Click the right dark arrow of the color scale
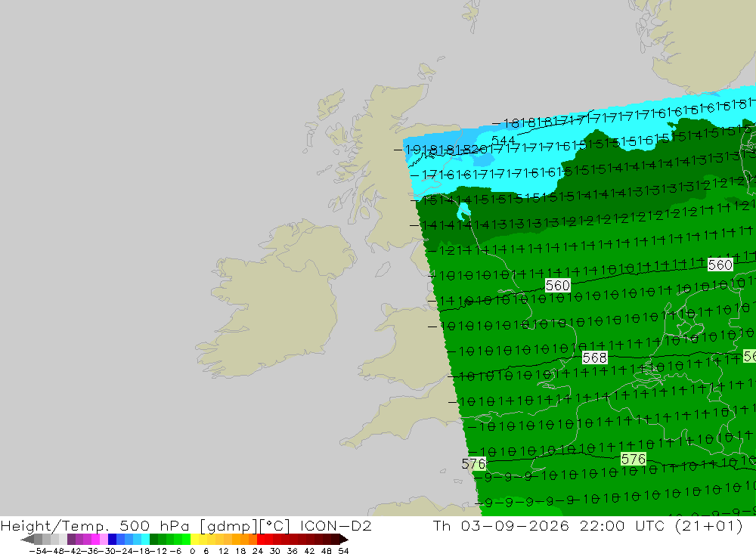756x554 pixels. tap(343, 539)
